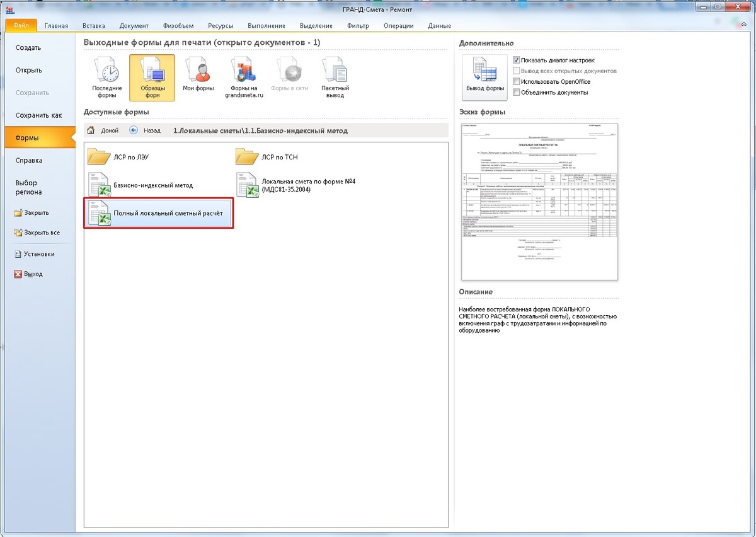
Task: Switch to the Главная tab
Action: 56,26
